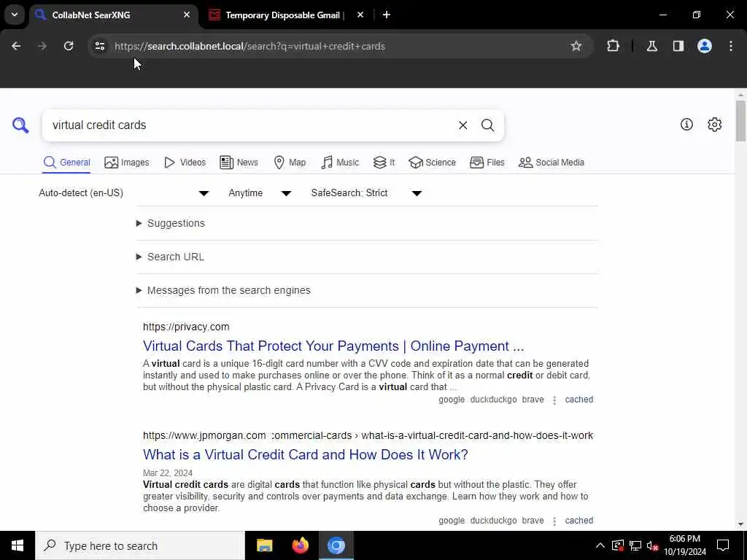Open What is a Virtual Credit Card result
This screenshot has width=747, height=560.
(x=306, y=454)
